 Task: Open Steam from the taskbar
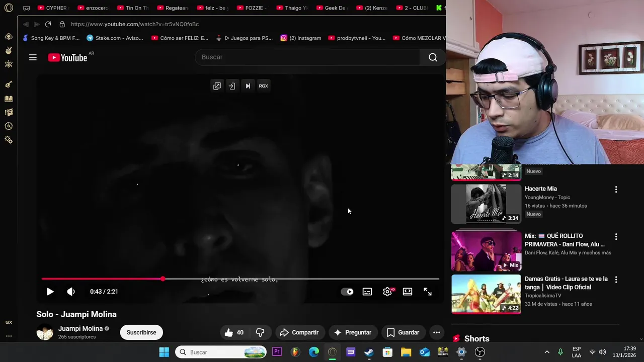click(x=369, y=352)
